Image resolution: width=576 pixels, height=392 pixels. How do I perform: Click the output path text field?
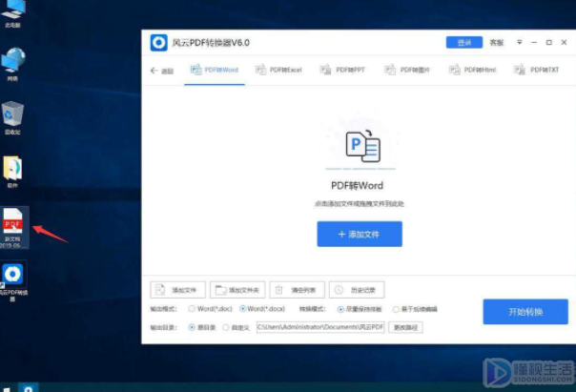click(320, 327)
